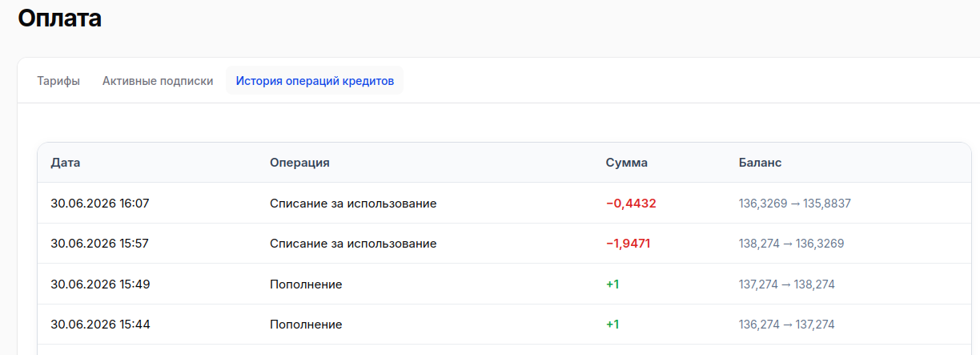Select date cell 30.06.2026 15:57
Viewport: 980px width, 355px height.
[x=100, y=244]
